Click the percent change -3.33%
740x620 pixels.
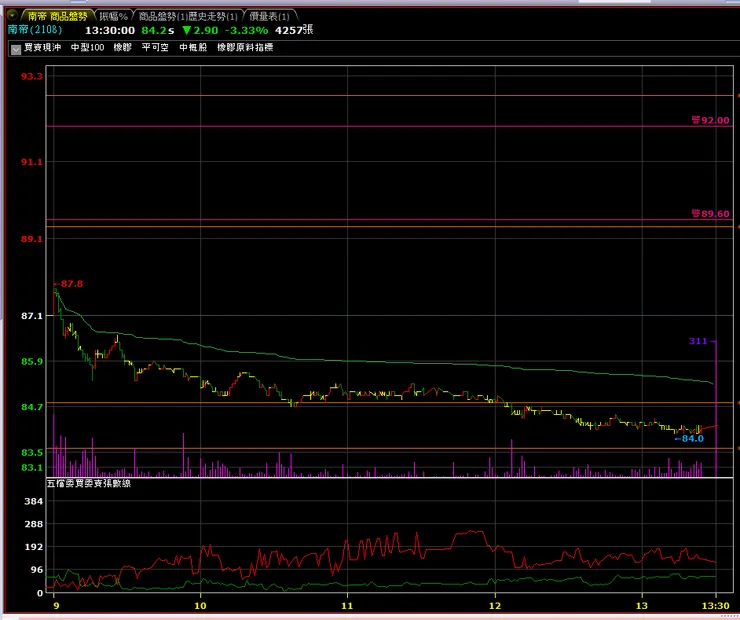246,30
